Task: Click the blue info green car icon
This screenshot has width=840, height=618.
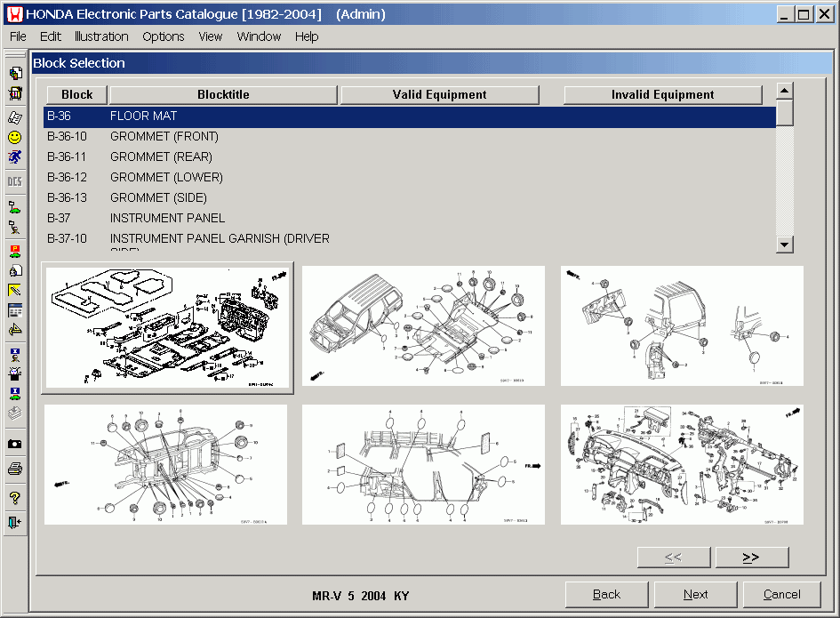Action: pos(15,394)
